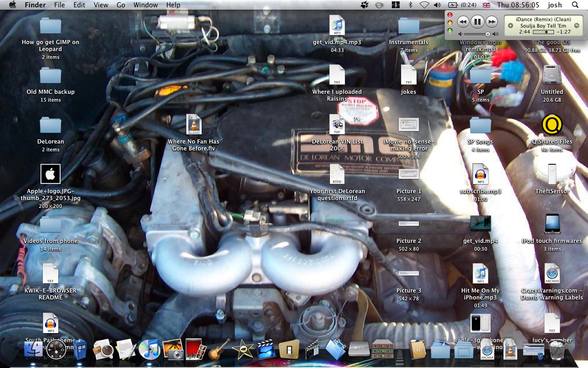The height and width of the screenshot is (368, 588).
Task: Open the Apple menu
Action: [12, 5]
